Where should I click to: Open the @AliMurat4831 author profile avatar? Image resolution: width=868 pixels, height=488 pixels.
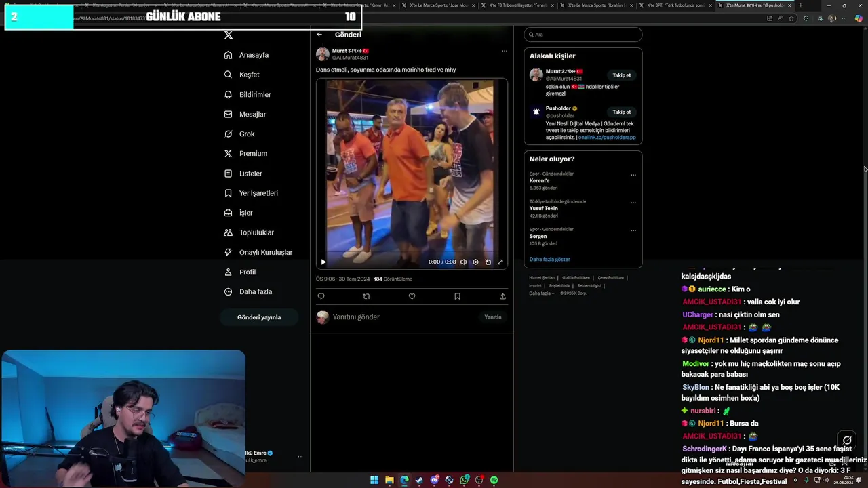click(x=323, y=54)
